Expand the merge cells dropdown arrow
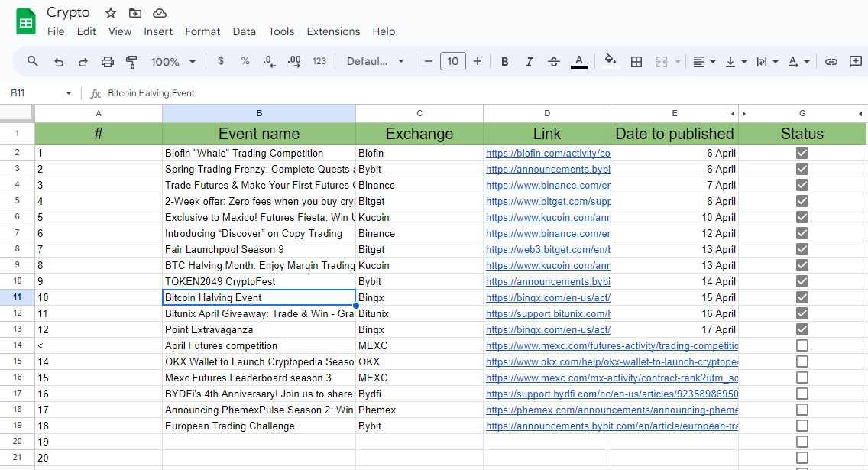The image size is (868, 470). (x=678, y=61)
